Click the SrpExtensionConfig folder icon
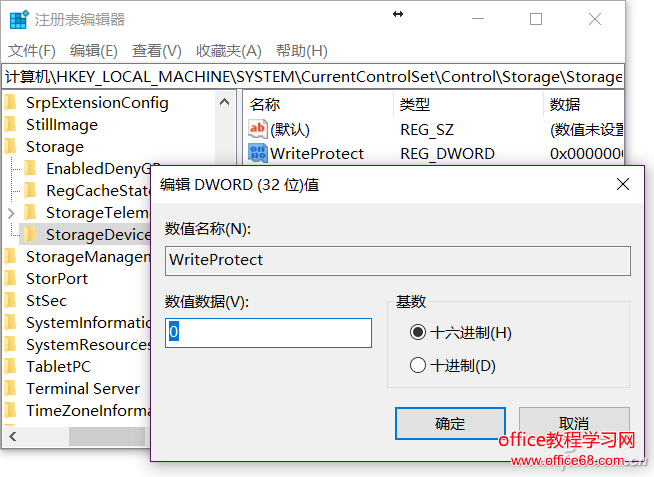 pyautogui.click(x=11, y=102)
